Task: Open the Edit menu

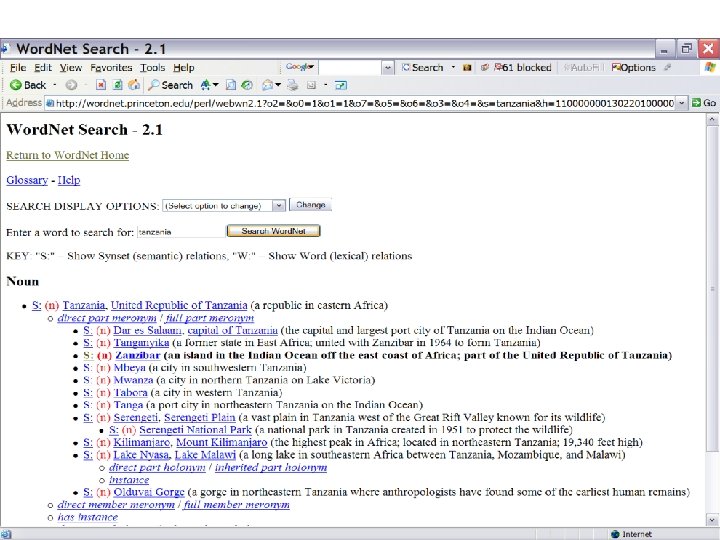Action: tap(43, 68)
